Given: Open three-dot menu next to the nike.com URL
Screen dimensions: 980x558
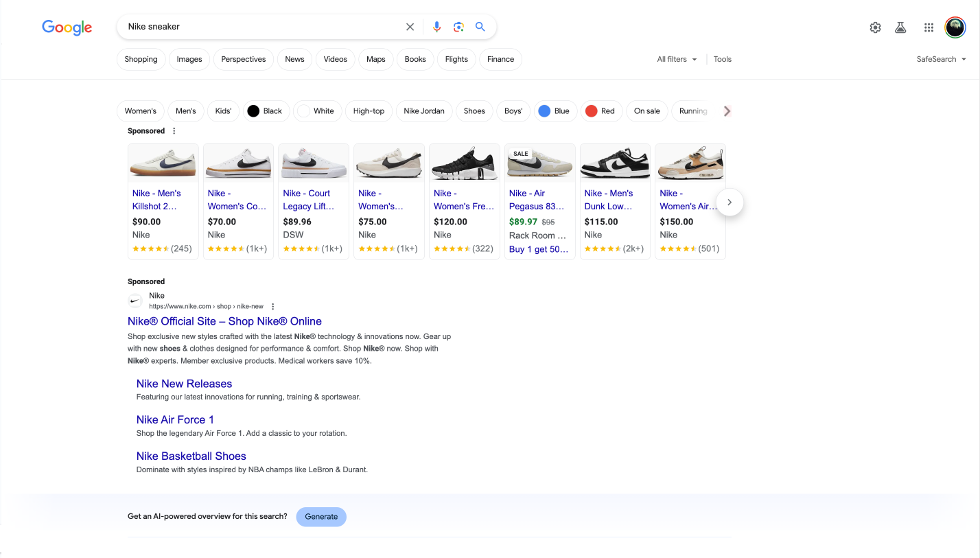Looking at the screenshot, I should click(x=273, y=307).
